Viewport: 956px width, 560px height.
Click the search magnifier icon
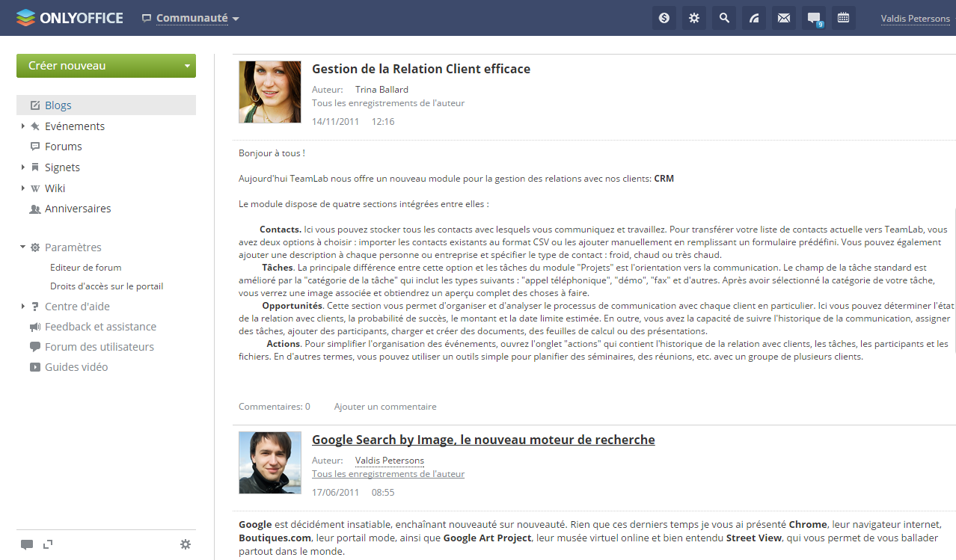pyautogui.click(x=723, y=18)
